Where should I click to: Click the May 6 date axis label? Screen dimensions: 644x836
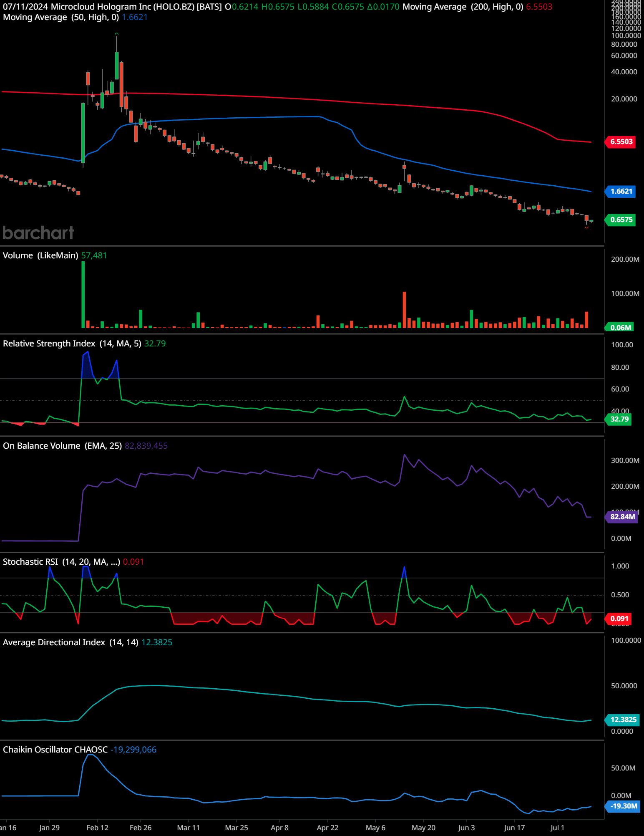click(x=375, y=828)
